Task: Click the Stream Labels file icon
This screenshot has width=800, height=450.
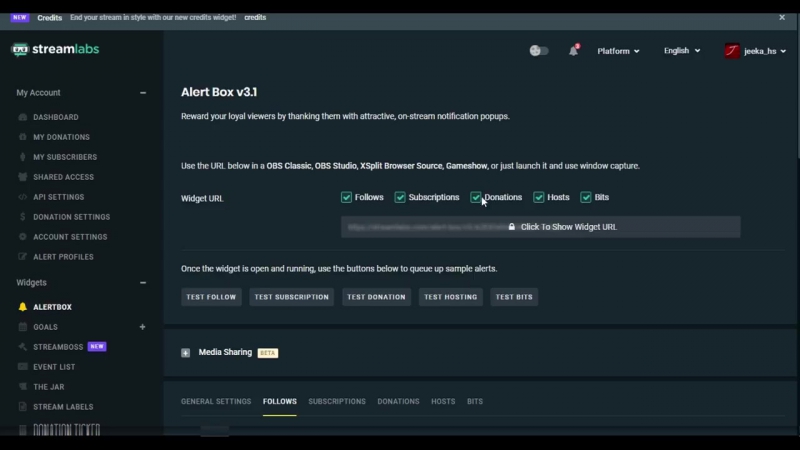Action: pyautogui.click(x=22, y=406)
